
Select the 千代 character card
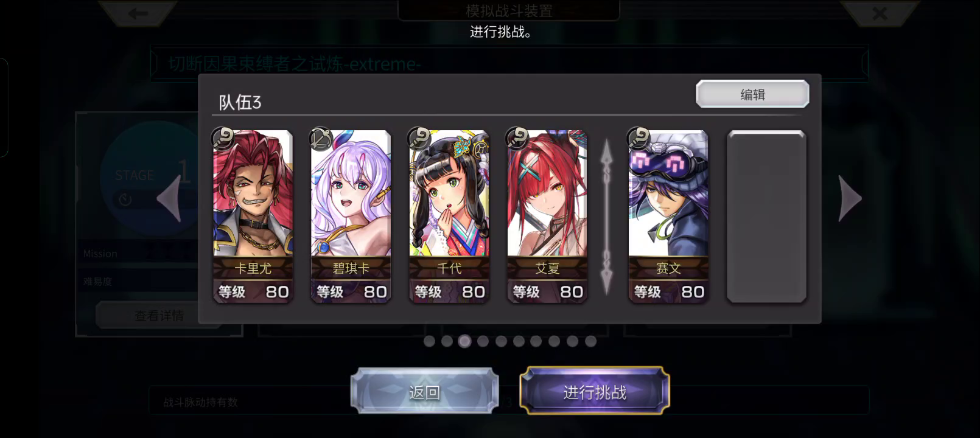[449, 216]
